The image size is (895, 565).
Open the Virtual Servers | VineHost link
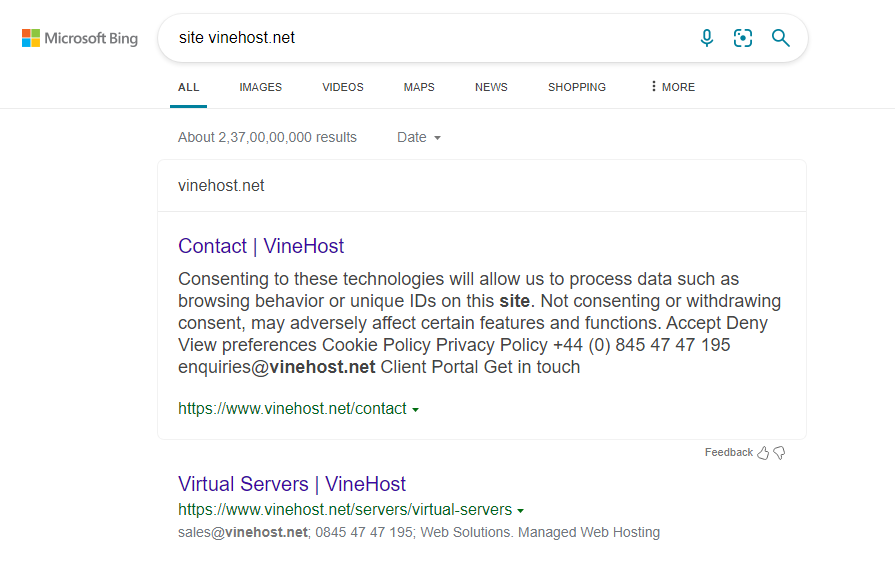[292, 484]
